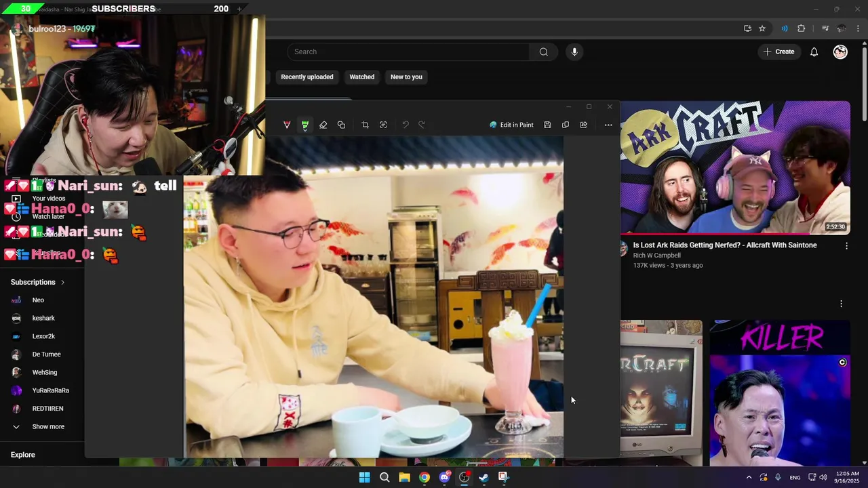Open the REDTIIREN subscription channel

(x=47, y=409)
